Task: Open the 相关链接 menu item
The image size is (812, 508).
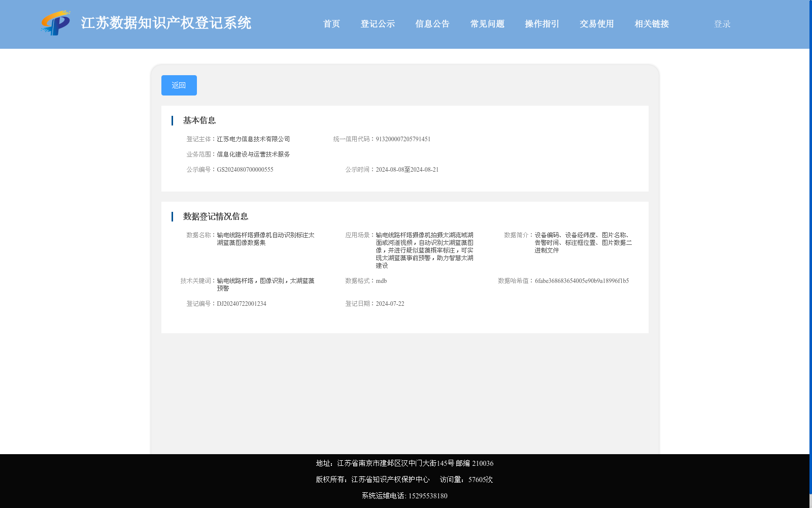Action: 652,24
